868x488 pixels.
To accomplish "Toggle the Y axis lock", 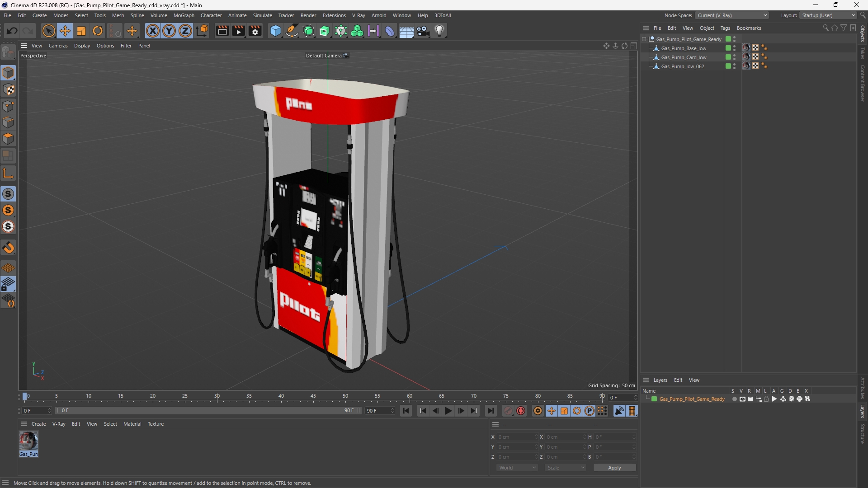I will (x=169, y=31).
